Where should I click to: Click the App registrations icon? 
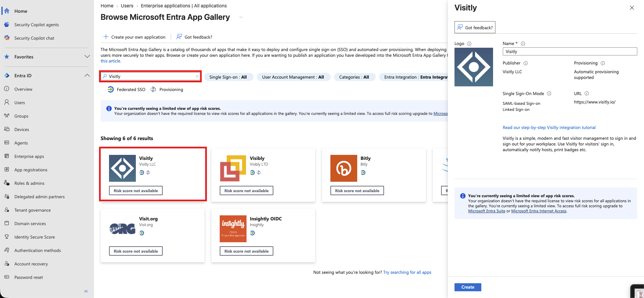7,170
